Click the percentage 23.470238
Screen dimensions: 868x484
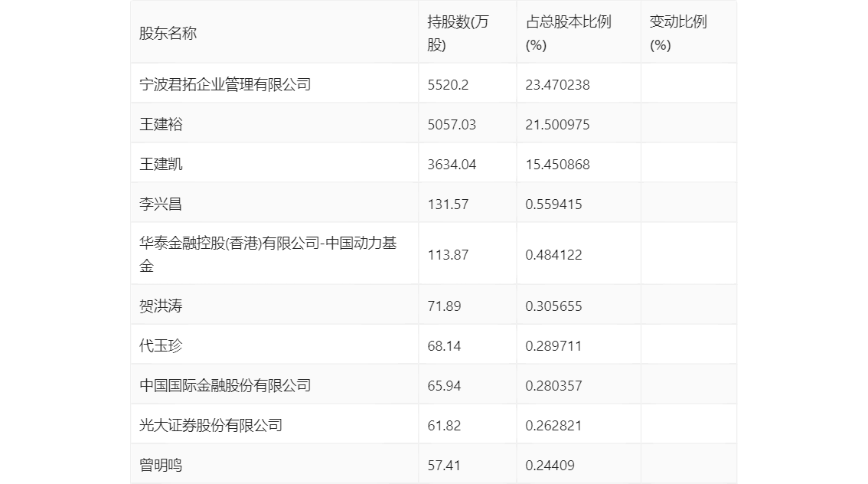pyautogui.click(x=557, y=85)
